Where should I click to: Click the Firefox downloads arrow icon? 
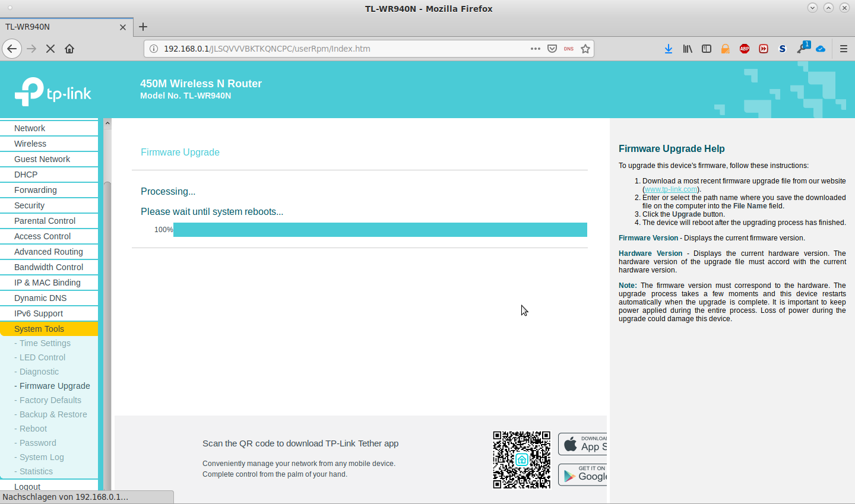(668, 49)
